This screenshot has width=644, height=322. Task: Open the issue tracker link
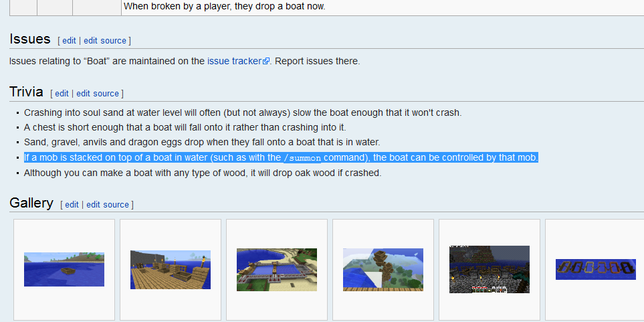pos(235,62)
